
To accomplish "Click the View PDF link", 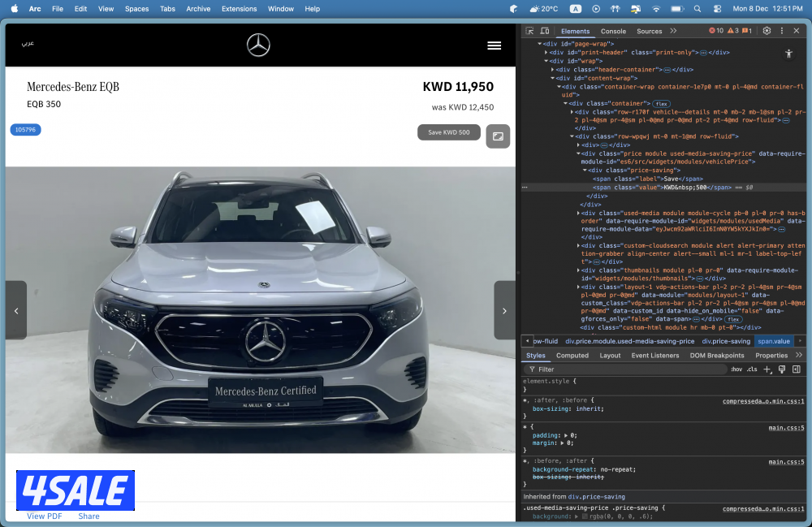I will pos(44,516).
